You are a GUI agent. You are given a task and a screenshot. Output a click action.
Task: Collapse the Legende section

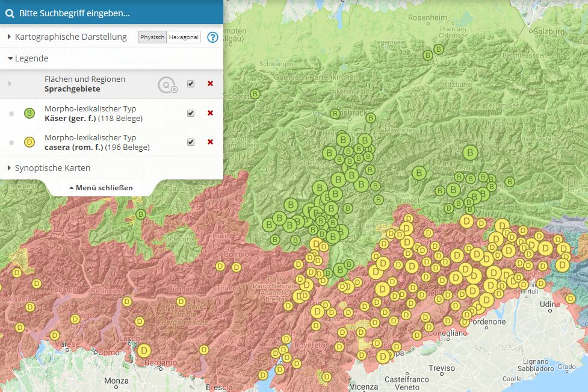(x=28, y=58)
